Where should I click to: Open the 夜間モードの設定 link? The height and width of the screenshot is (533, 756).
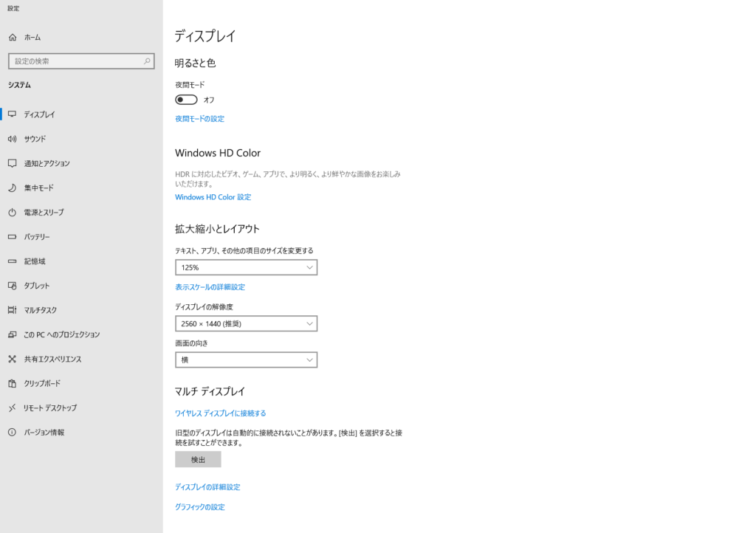(x=199, y=119)
